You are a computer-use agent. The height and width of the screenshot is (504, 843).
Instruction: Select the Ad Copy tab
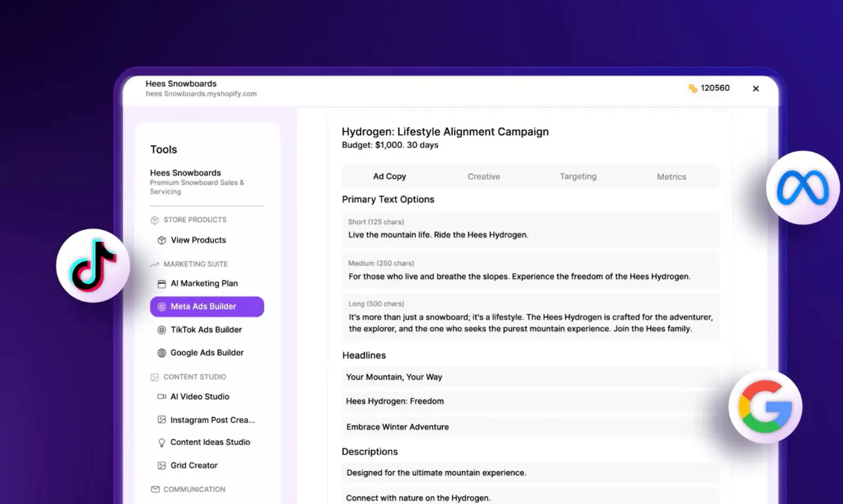[x=390, y=176]
